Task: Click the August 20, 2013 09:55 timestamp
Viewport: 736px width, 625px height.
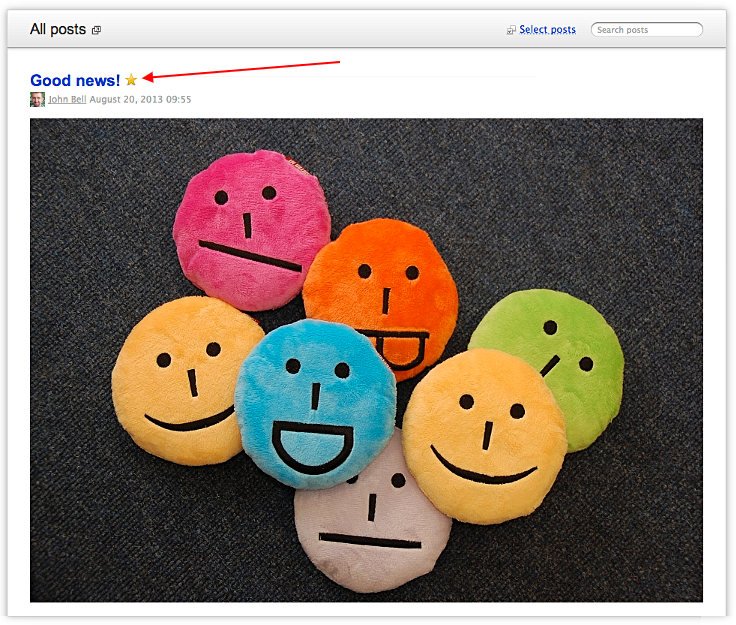Action: point(140,100)
